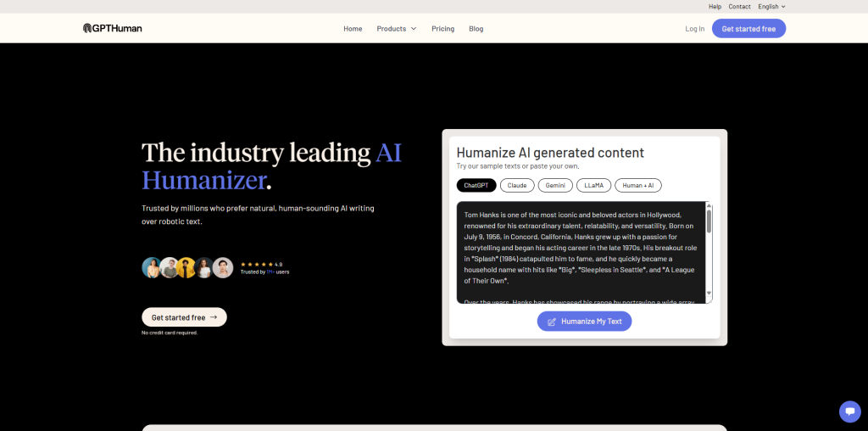Click the 'Trusted by 1M+ users' text
Viewport: 868px width, 431px height.
[264, 272]
